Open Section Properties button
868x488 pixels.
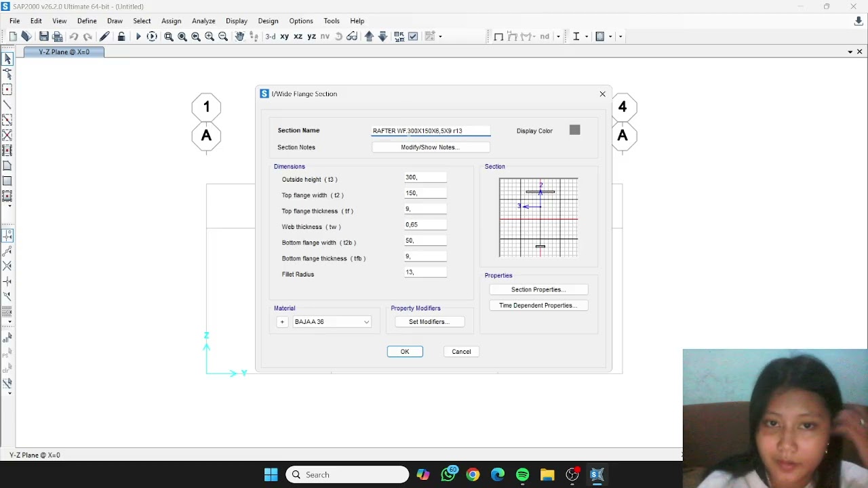coord(538,289)
